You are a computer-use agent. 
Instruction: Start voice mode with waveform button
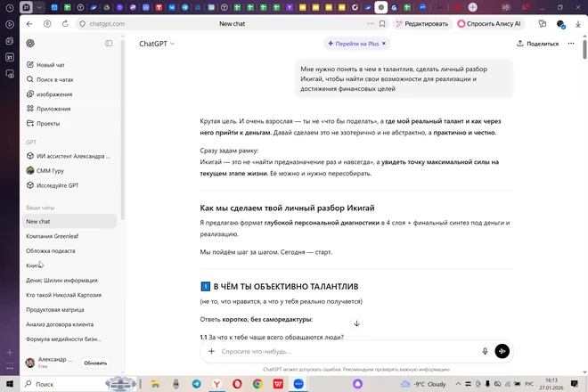[502, 351]
